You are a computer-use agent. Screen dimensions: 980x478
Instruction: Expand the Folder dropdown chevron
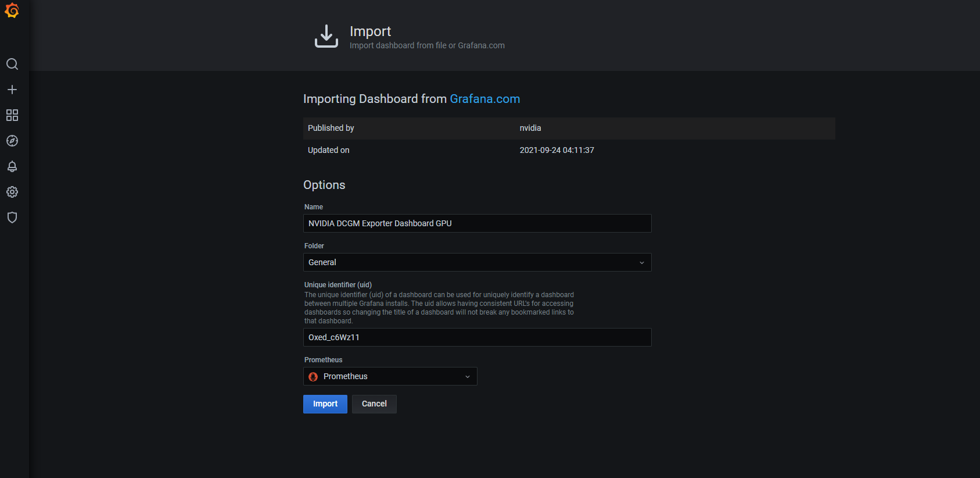coord(642,263)
